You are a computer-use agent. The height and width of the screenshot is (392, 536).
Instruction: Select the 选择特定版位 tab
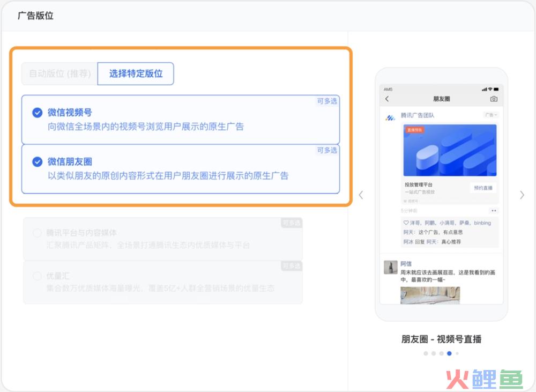pos(136,74)
